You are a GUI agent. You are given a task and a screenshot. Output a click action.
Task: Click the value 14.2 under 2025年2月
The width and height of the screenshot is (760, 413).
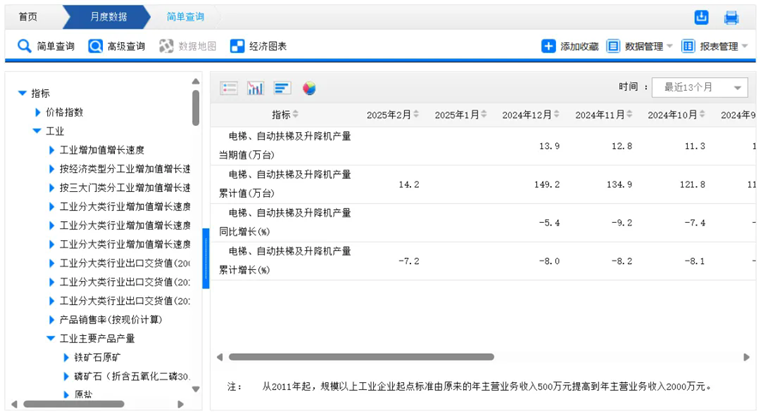click(x=409, y=184)
